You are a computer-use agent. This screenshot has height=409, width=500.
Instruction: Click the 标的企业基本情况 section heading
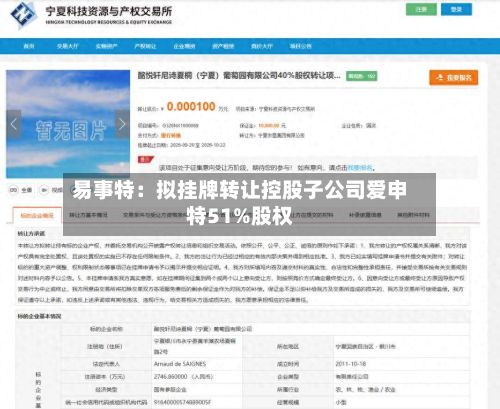point(39,316)
